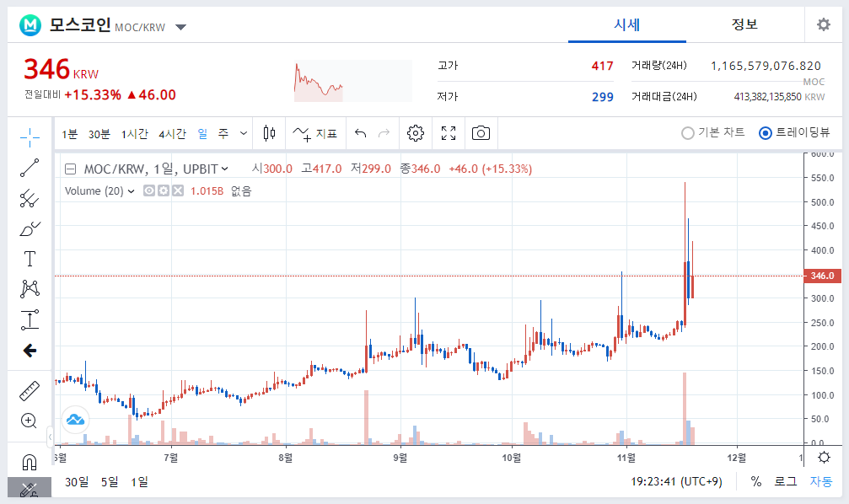Set date range to 5일
Viewport: 849px width, 504px height.
(x=110, y=482)
